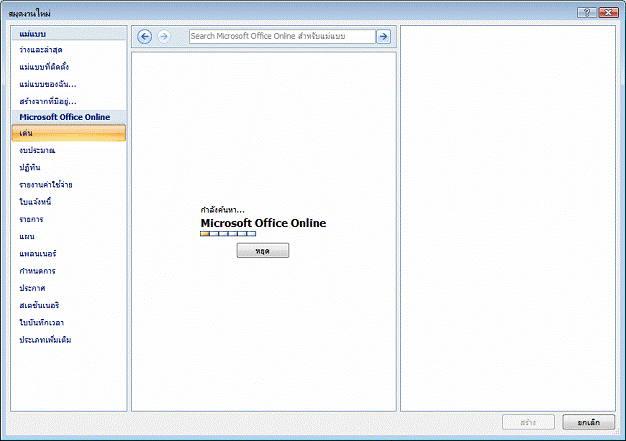Screen dimensions: 626x441
Task: Open ประเภทเพิ่มเติม categories
Action: point(69,340)
